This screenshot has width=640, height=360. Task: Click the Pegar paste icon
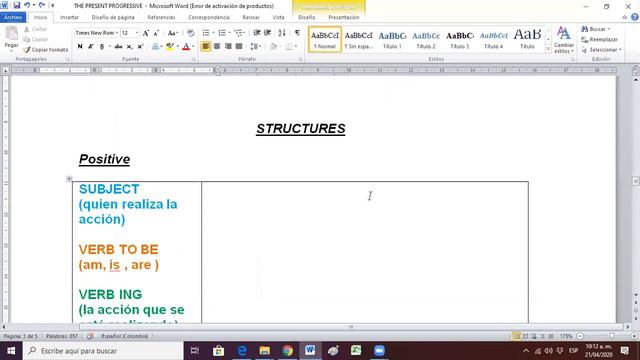[x=11, y=34]
